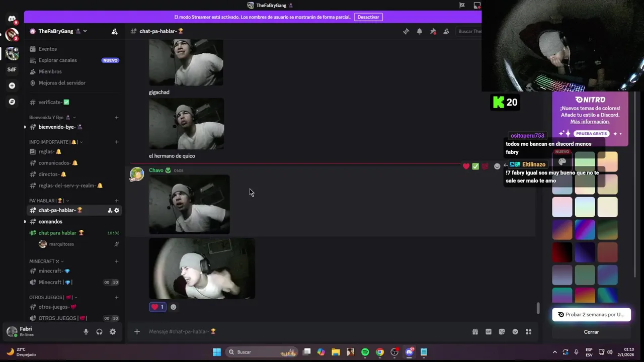The width and height of the screenshot is (644, 362).
Task: Mute the microphone in user panel
Action: [x=86, y=331]
